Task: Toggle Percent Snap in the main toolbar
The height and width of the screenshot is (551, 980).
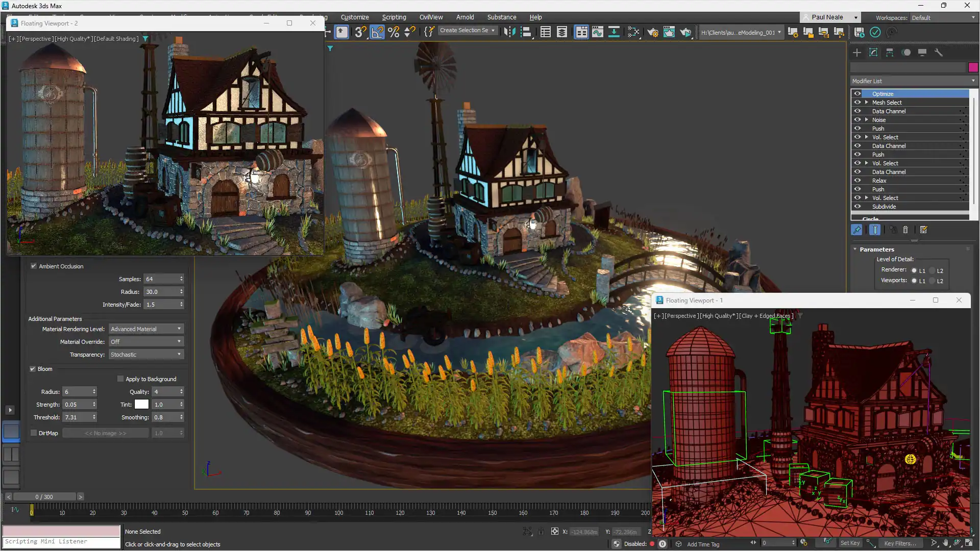Action: click(393, 32)
